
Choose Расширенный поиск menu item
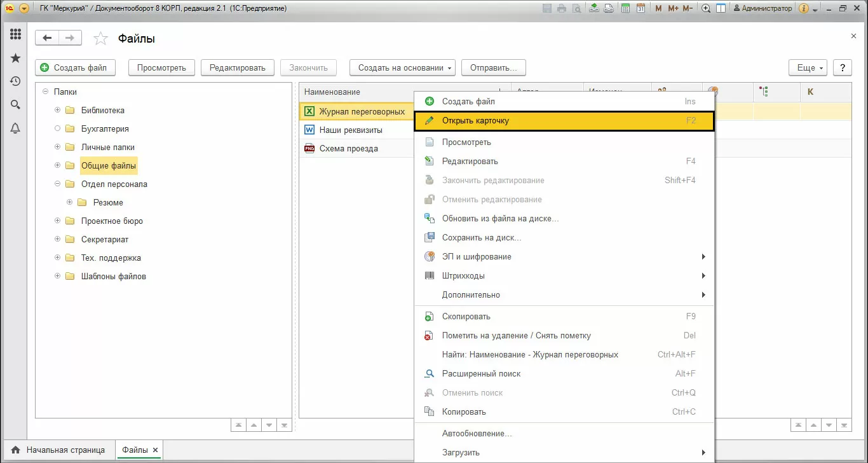(564, 373)
